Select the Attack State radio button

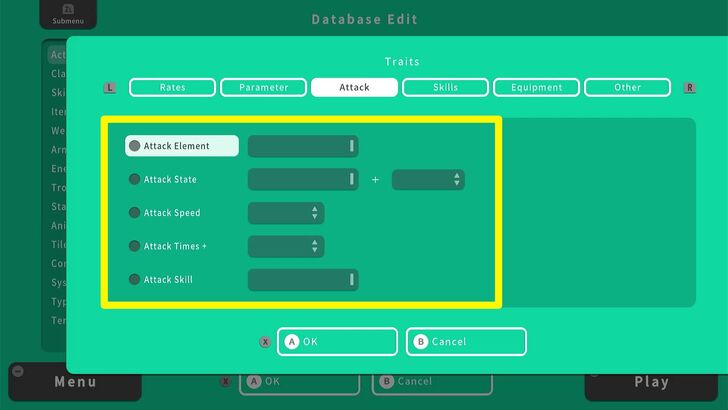(x=134, y=179)
